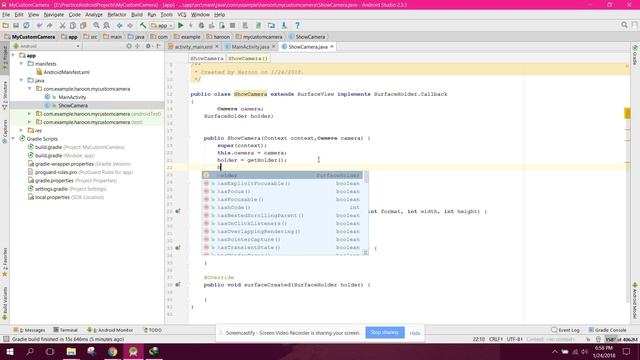Click the Replace toolbar icon

click(107, 25)
